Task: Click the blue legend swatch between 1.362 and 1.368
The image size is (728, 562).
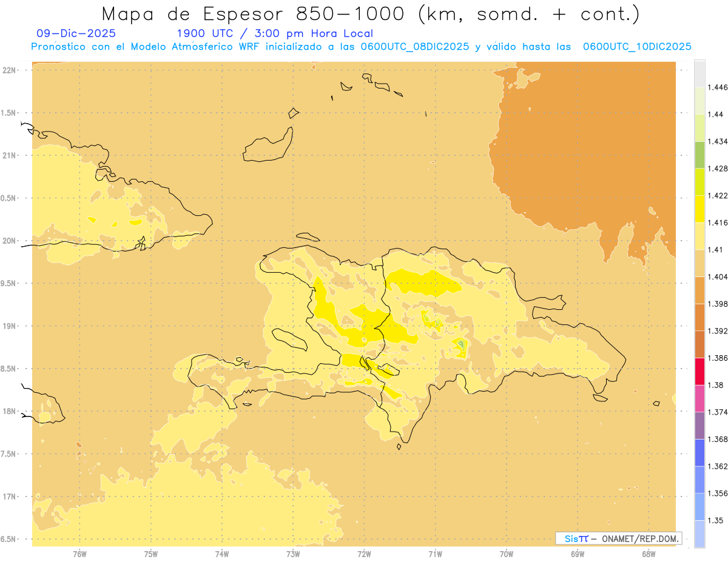Action: pyautogui.click(x=699, y=452)
